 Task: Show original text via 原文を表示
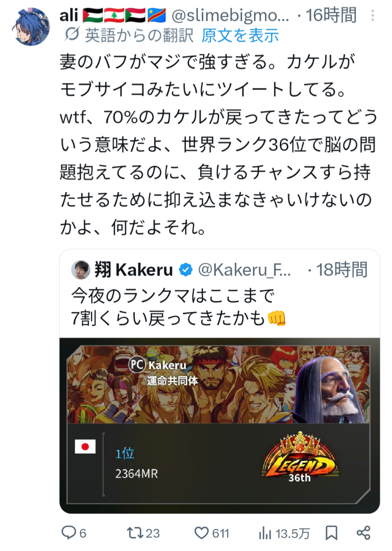(x=240, y=35)
